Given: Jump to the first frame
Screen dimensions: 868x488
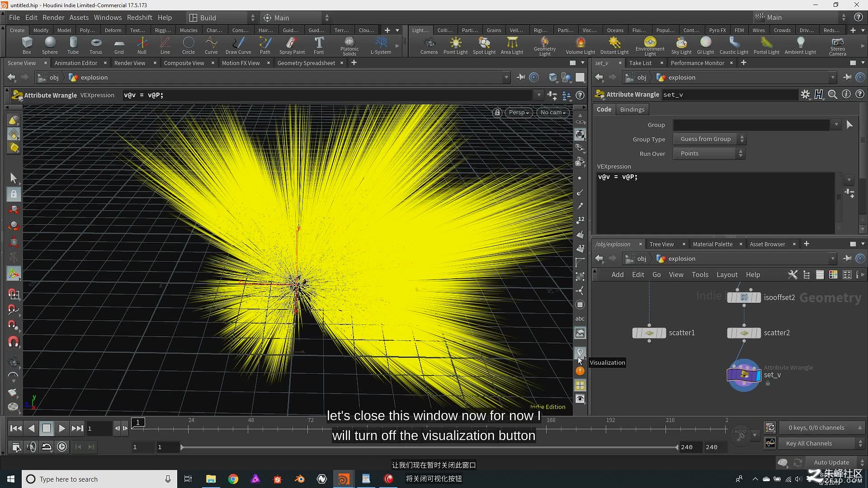Looking at the screenshot, I should 16,428.
